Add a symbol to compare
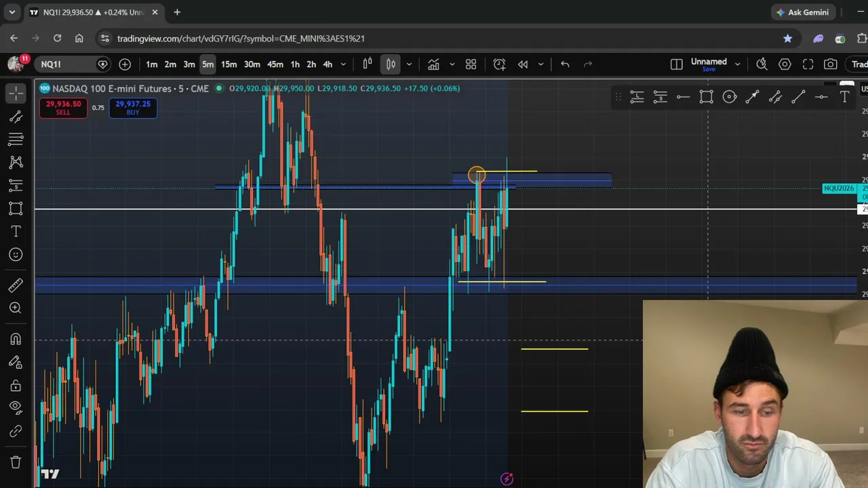Viewport: 868px width, 488px height. coord(125,64)
